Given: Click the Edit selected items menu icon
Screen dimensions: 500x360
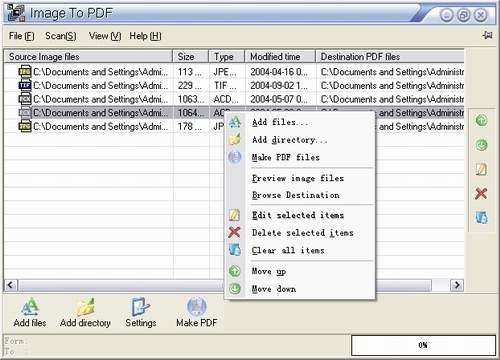Looking at the screenshot, I should pos(234,215).
